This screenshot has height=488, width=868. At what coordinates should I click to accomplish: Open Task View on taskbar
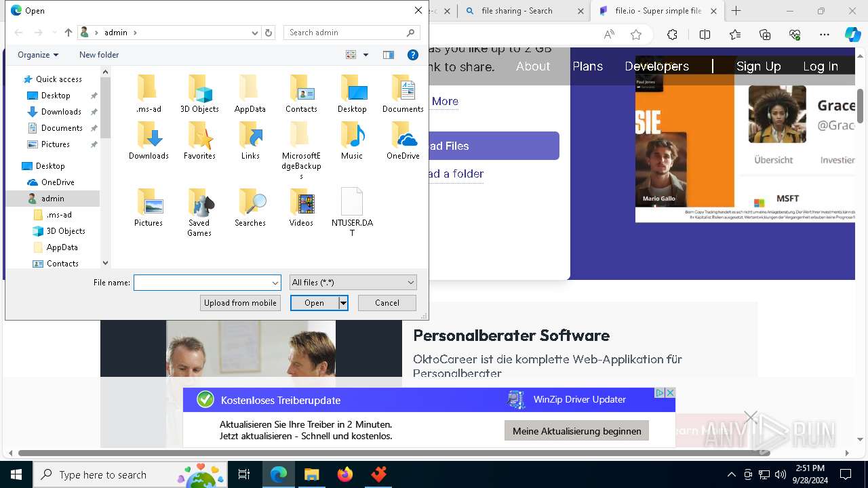tap(244, 474)
